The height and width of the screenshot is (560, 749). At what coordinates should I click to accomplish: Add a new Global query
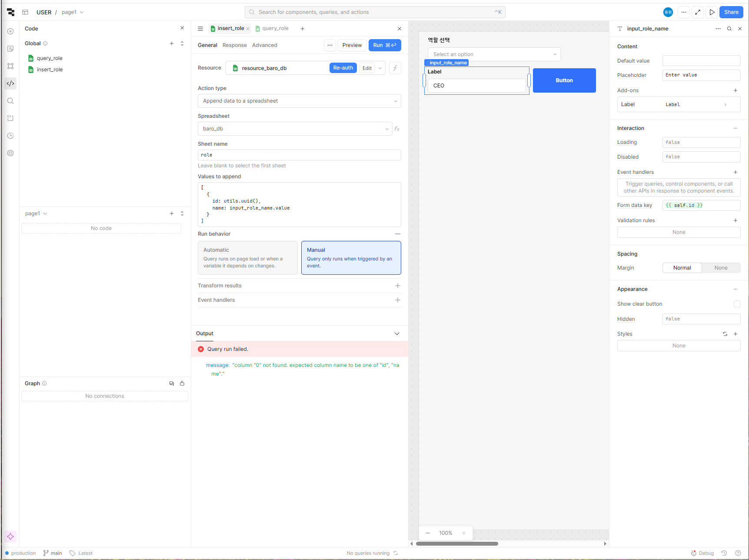pos(172,43)
